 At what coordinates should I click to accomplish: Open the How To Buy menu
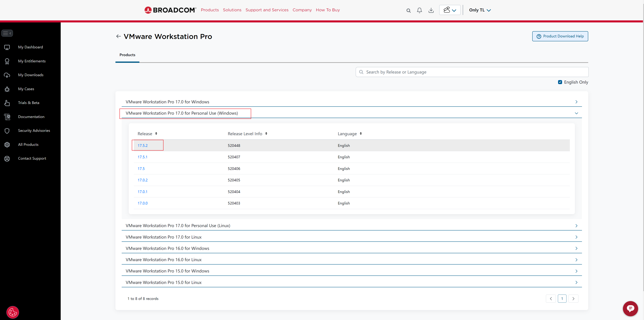[x=328, y=10]
